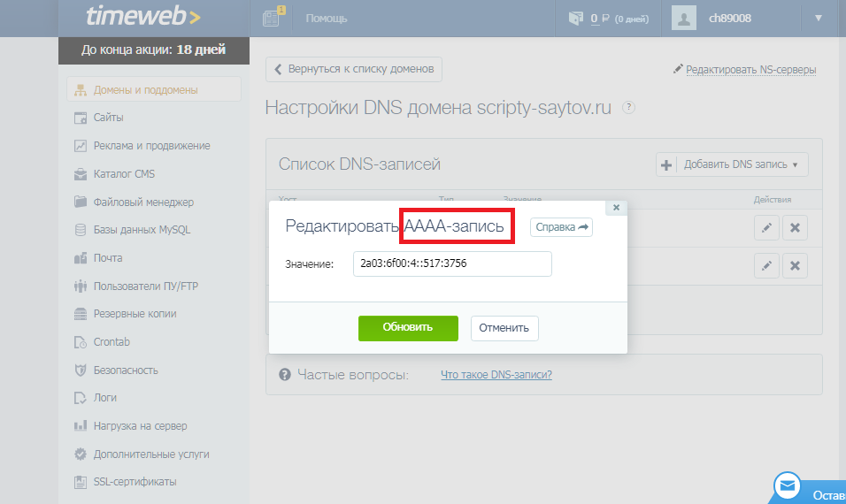Edit the second DNS record pencil icon
Screen dimensions: 846x504
click(766, 266)
